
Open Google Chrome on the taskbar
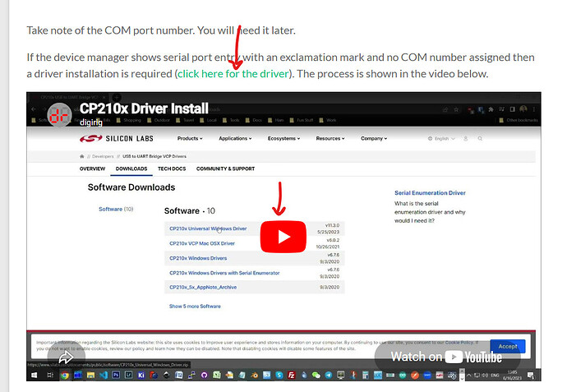coord(65,376)
